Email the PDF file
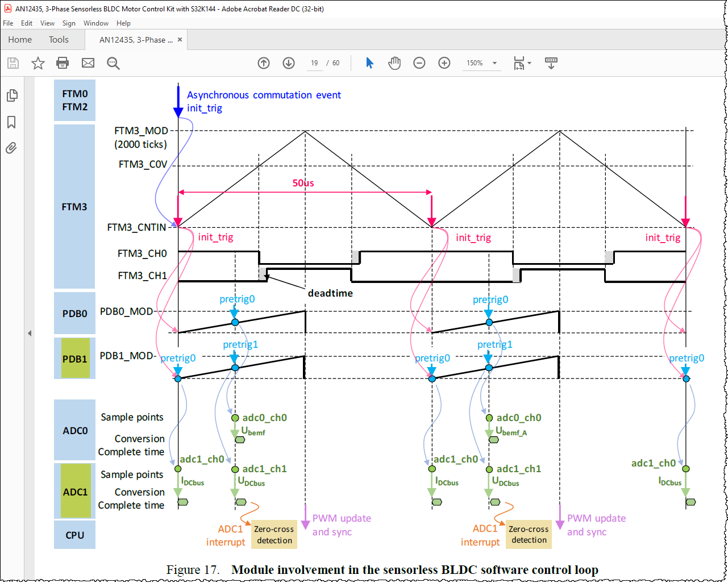This screenshot has width=728, height=583. [x=88, y=63]
